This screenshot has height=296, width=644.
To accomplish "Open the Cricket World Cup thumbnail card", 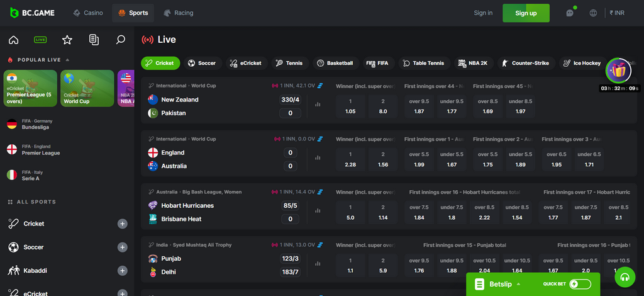I will (87, 88).
